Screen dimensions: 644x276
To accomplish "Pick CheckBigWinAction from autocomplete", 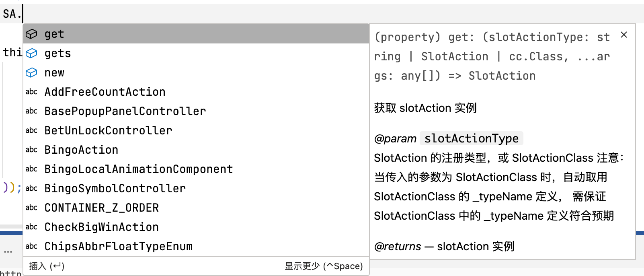I will coord(102,227).
